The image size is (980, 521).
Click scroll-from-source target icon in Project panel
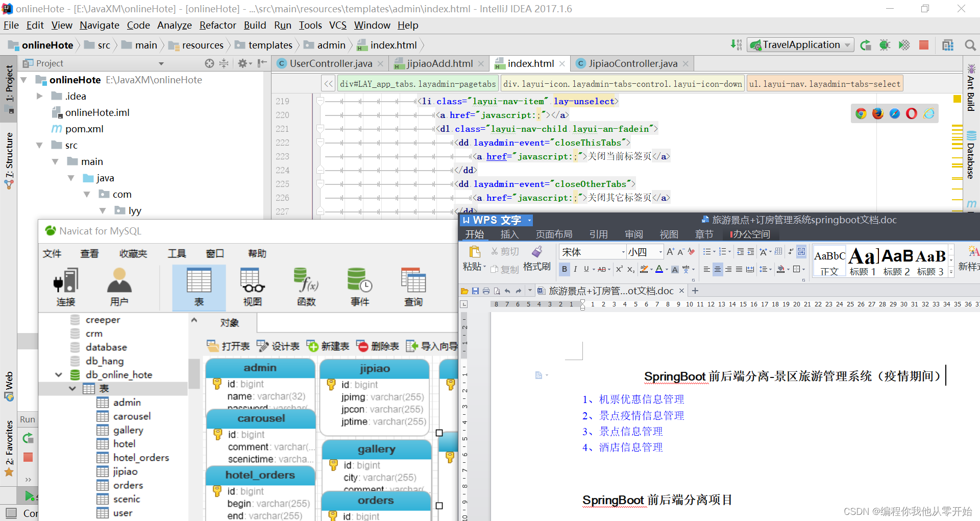click(x=209, y=63)
